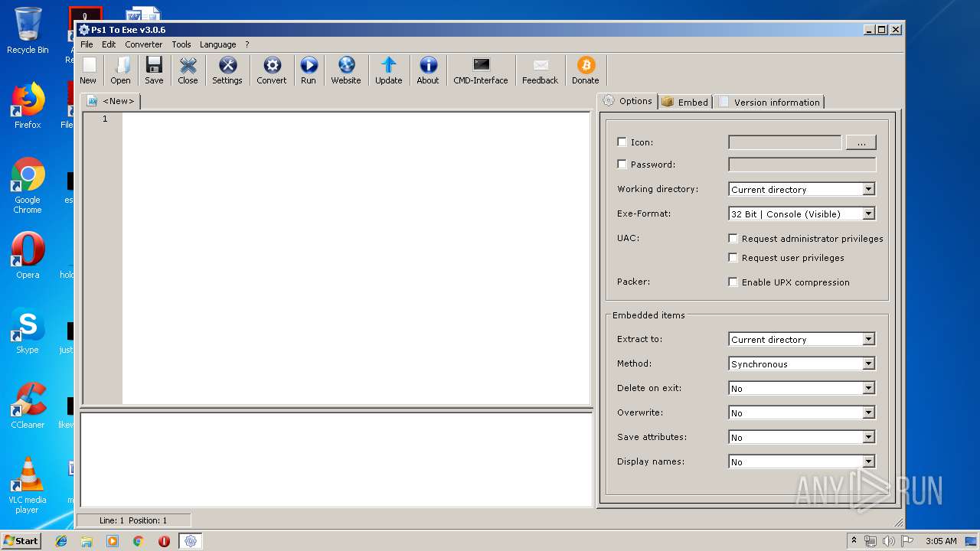Select the Recycle Bin icon
Viewport: 980px width, 551px height.
[x=28, y=31]
